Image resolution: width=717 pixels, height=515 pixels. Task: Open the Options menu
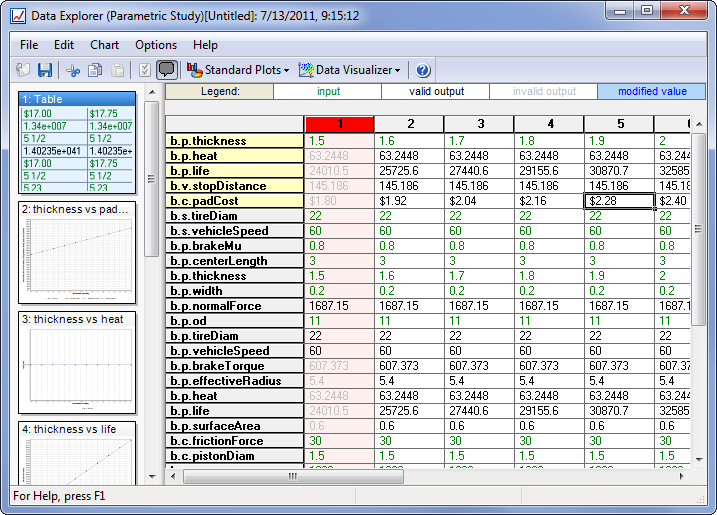[156, 45]
